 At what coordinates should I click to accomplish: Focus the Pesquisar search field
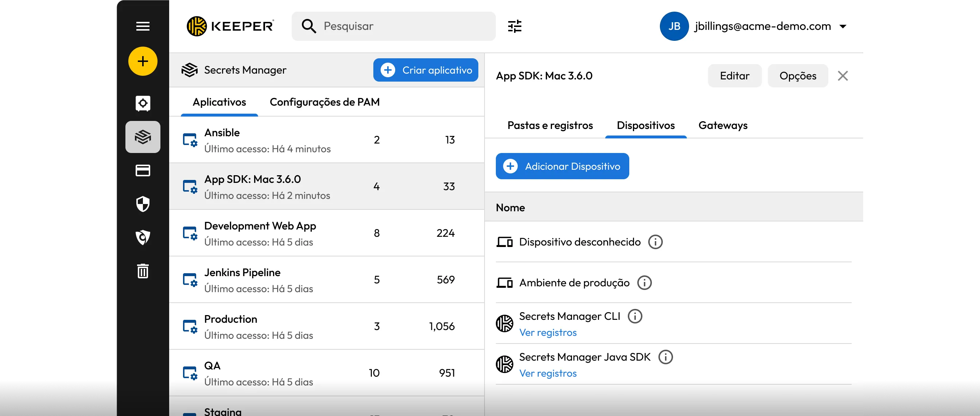click(393, 26)
